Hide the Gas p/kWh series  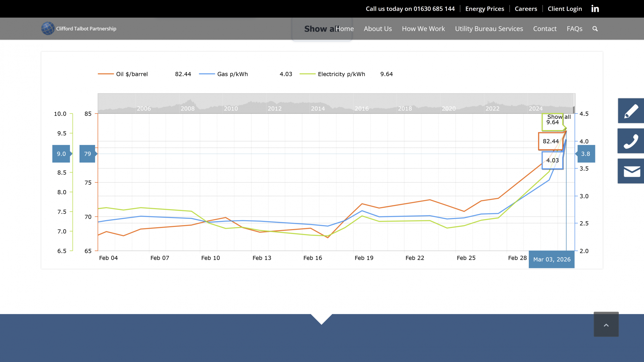(x=232, y=74)
